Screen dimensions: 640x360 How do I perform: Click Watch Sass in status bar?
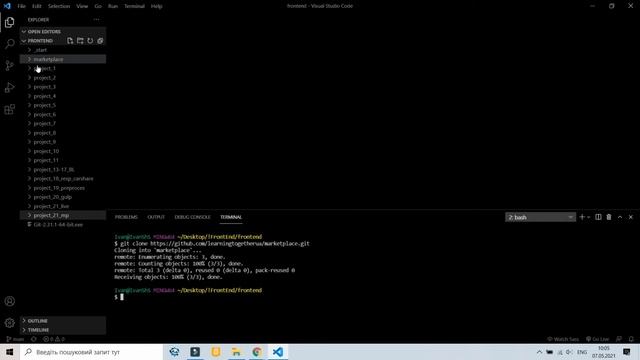(x=563, y=339)
